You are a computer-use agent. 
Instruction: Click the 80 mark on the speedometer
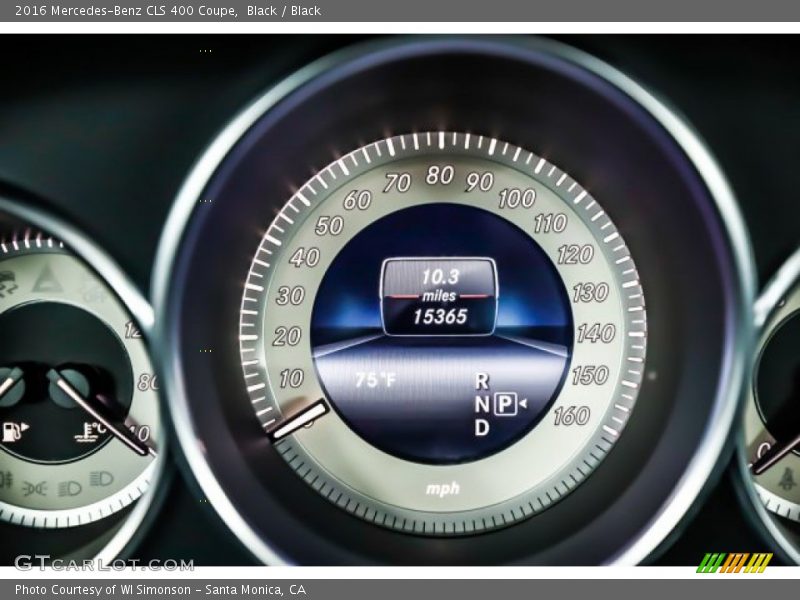[x=439, y=177]
